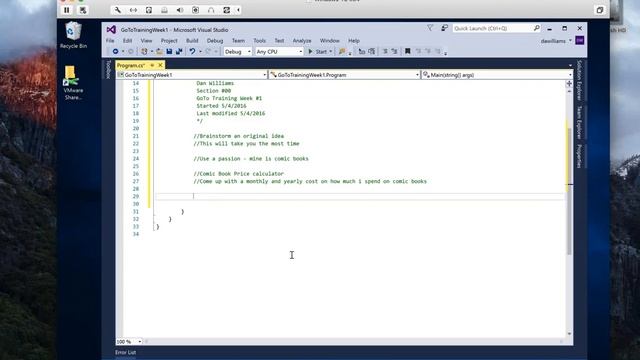Click the Start debugging button

pyautogui.click(x=318, y=52)
